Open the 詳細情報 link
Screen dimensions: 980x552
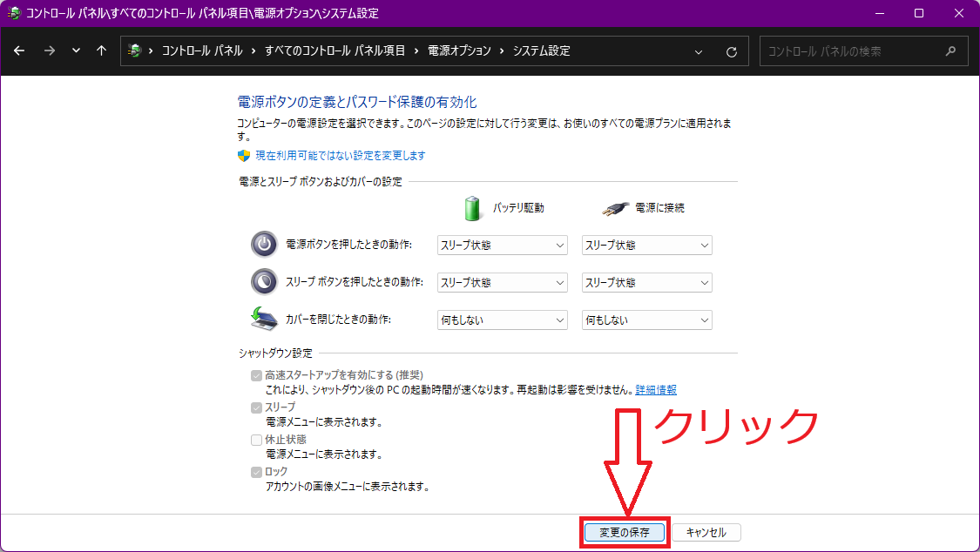point(654,389)
